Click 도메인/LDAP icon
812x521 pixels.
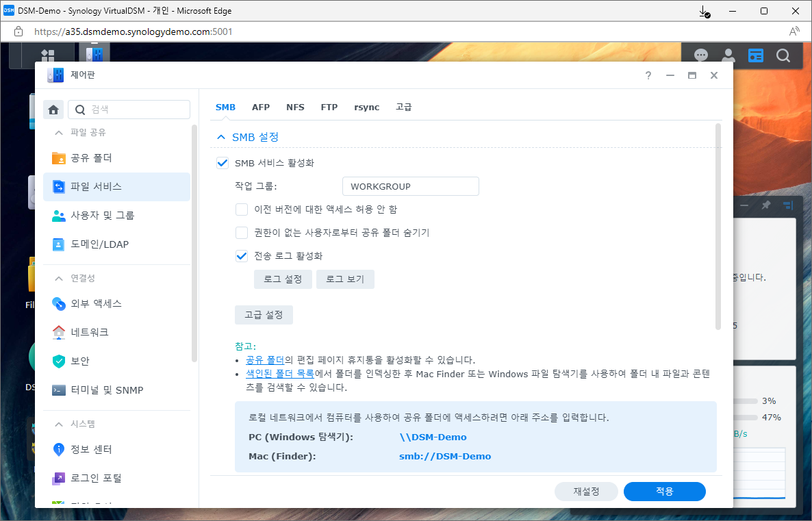58,244
